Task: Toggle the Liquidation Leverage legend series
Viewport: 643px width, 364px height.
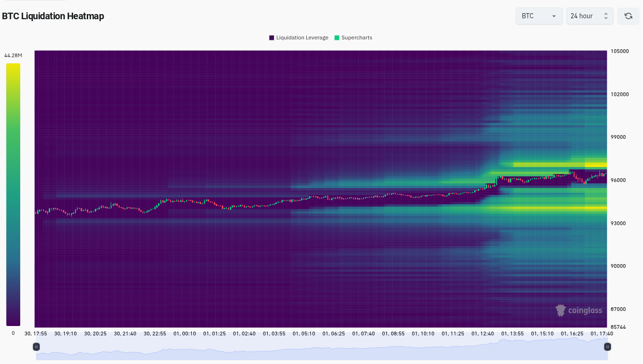Action: click(x=298, y=38)
